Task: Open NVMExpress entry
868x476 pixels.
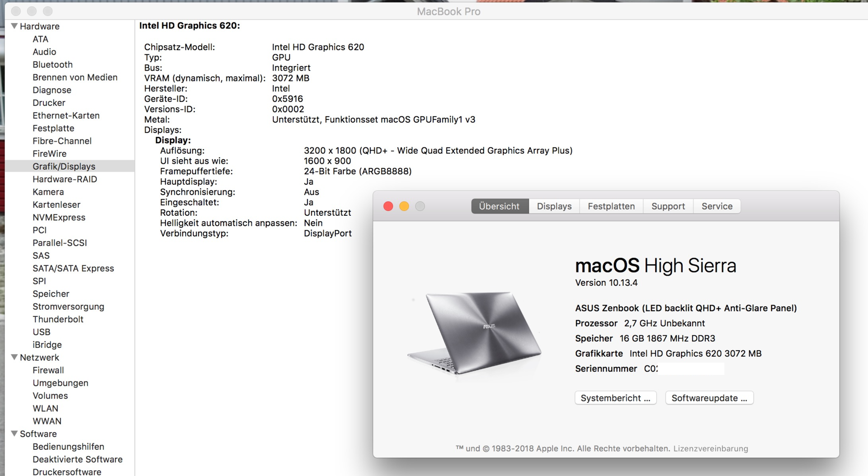Action: click(59, 218)
